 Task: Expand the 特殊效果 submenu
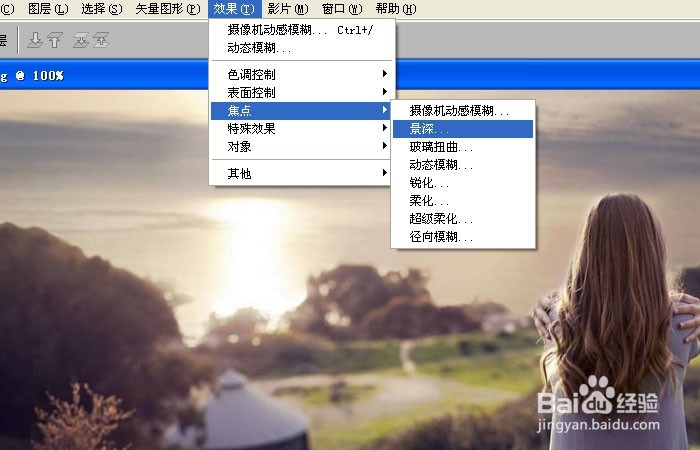(x=302, y=129)
